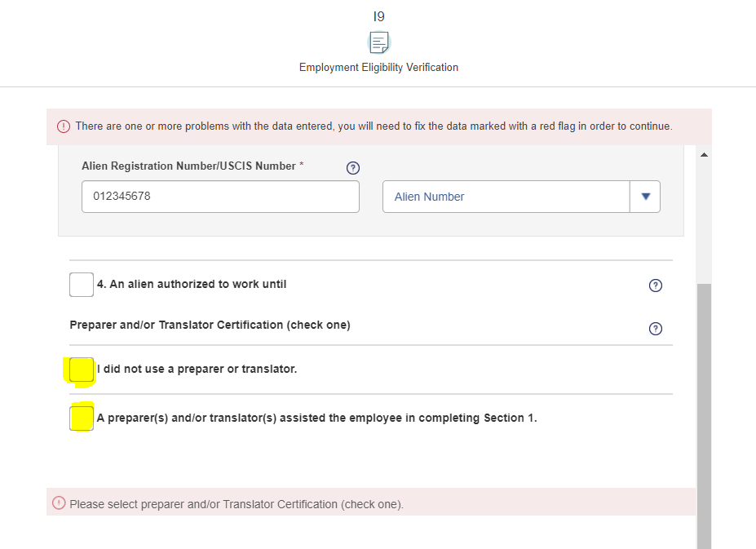This screenshot has height=549, width=756.
Task: Click 'Please select preparer and/or Translator Certification' message
Action: [x=237, y=504]
